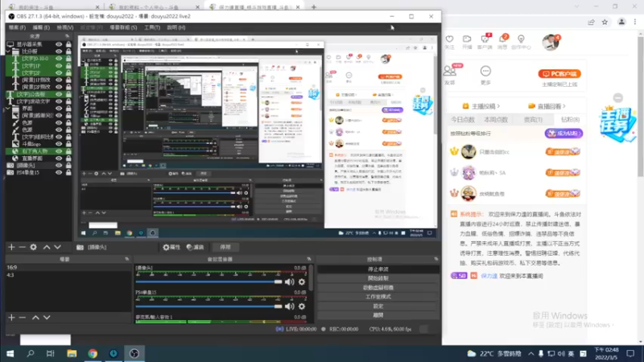Switch to 今日点数 tab on Douyu
The width and height of the screenshot is (644, 362).
click(x=462, y=119)
